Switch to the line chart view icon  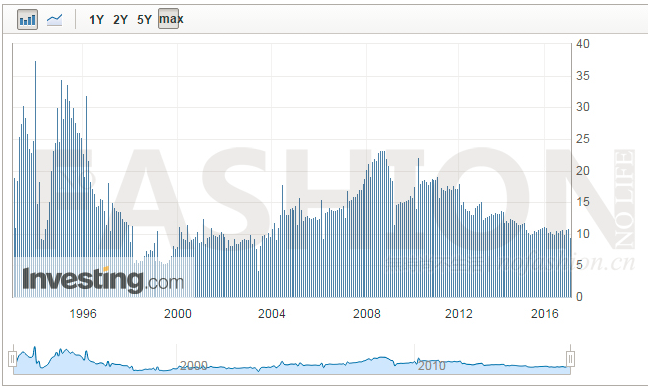click(54, 19)
